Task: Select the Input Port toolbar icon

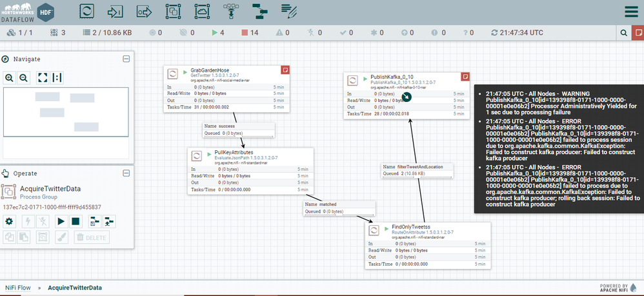Action: pos(116,12)
